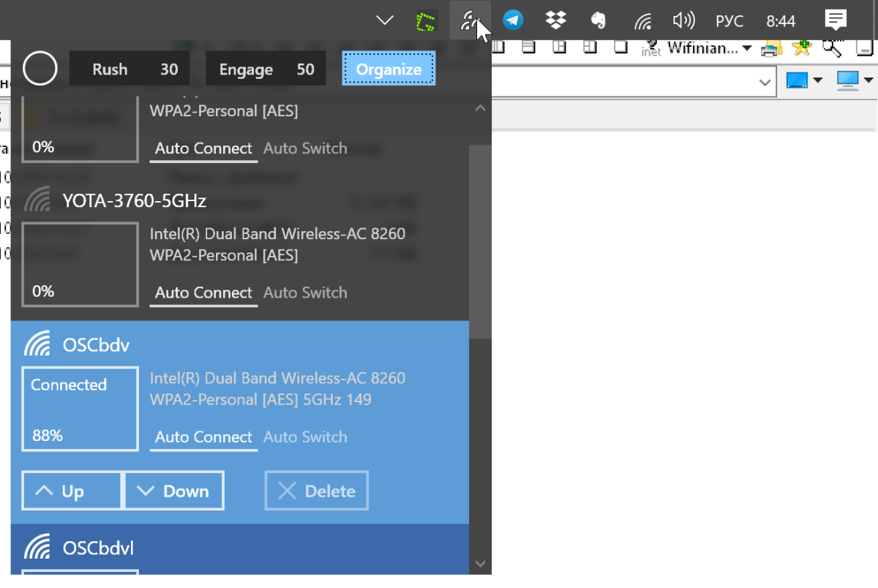This screenshot has width=878, height=588.
Task: Click the Wifinian tray icon
Action: (x=470, y=20)
